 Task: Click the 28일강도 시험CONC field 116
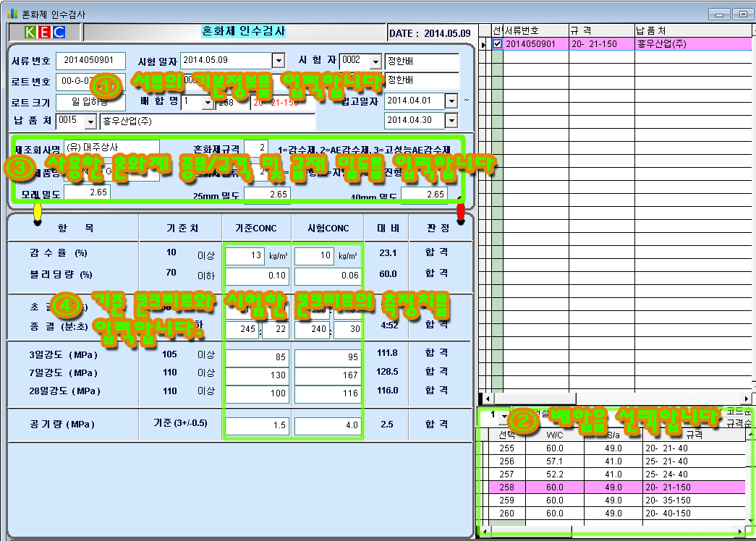tap(328, 393)
